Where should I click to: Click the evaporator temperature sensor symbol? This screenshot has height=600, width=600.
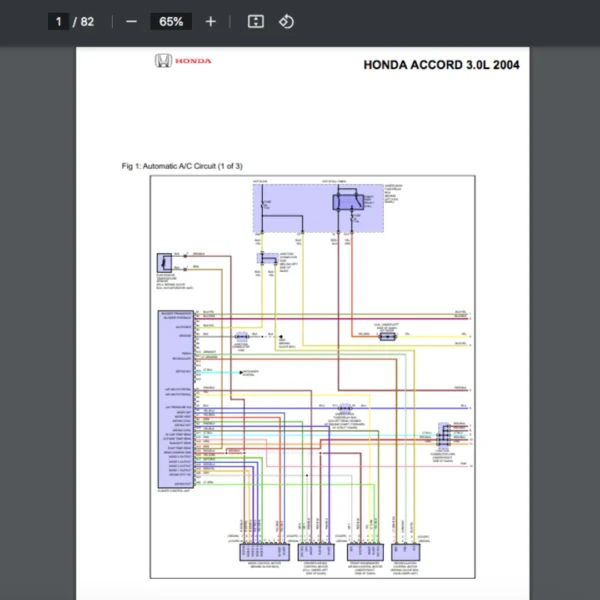click(161, 264)
